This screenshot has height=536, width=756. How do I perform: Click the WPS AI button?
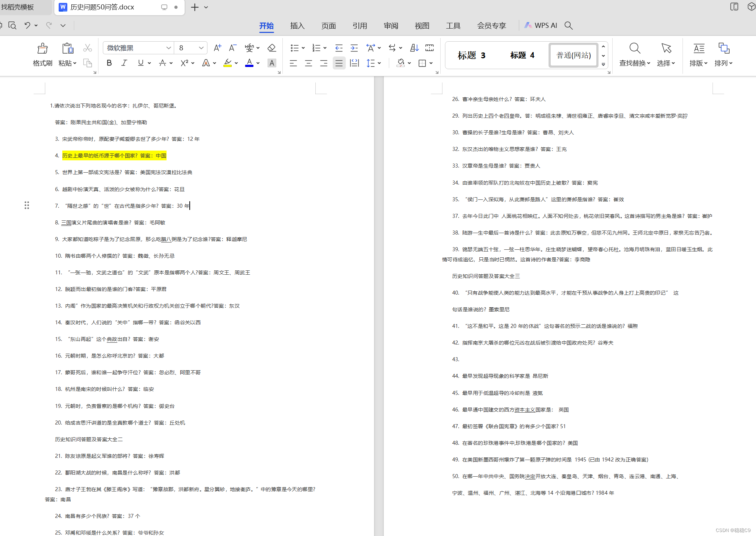tap(541, 25)
